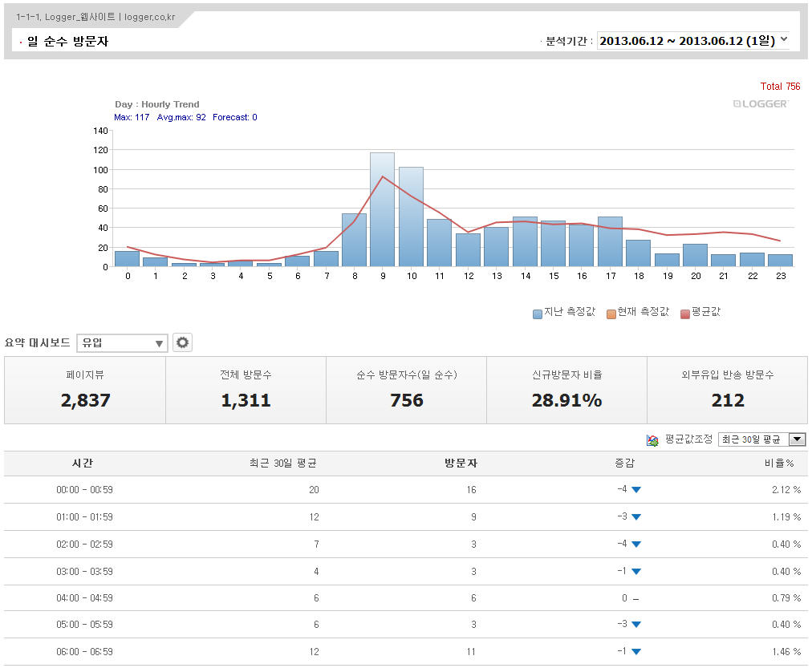The width and height of the screenshot is (812, 668).
Task: Click the decrease arrow in 05:00 - 05:59 row
Action: 636,625
